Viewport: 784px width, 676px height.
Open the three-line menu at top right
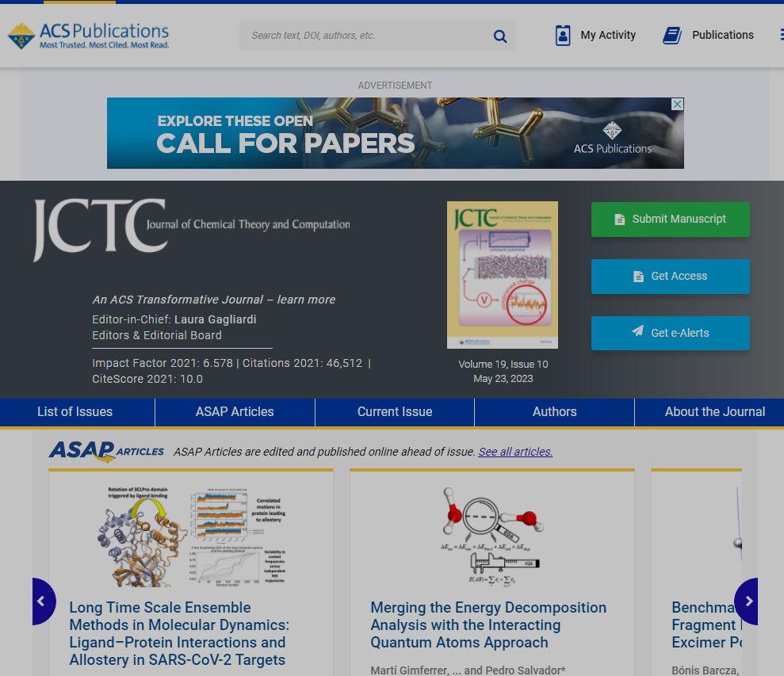tap(781, 35)
